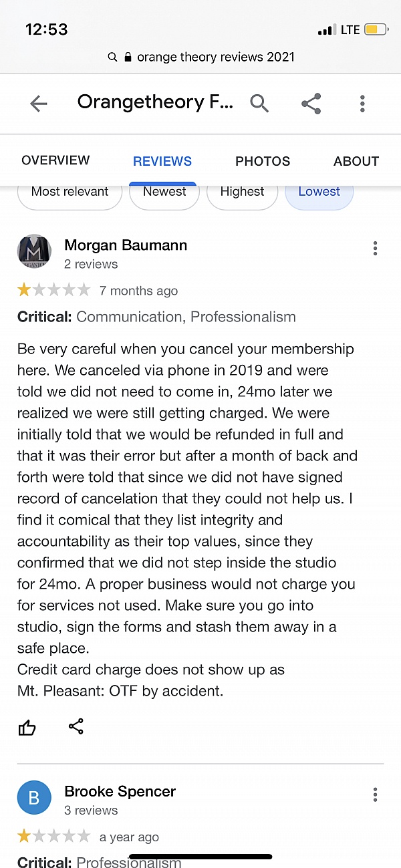This screenshot has height=868, width=401.
Task: Open Brooke Spencer's profile name
Action: 120,791
